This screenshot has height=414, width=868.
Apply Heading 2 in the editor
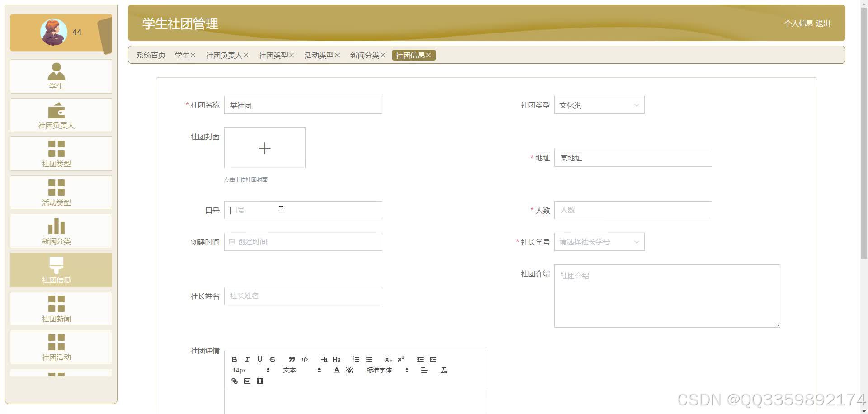[336, 359]
